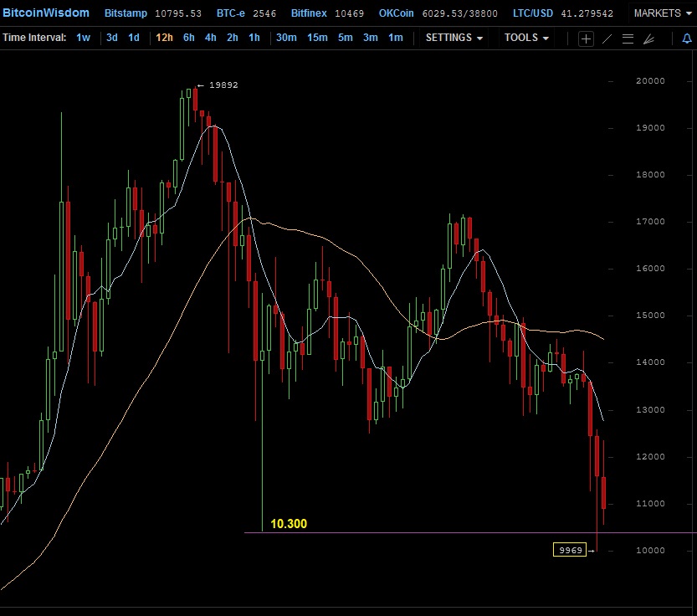Screen dimensions: 697x616
Task: Select the horizontal lines drawing tool
Action: click(628, 38)
